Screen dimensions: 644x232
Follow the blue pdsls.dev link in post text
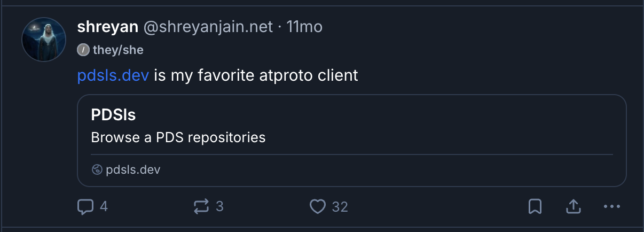(x=113, y=76)
